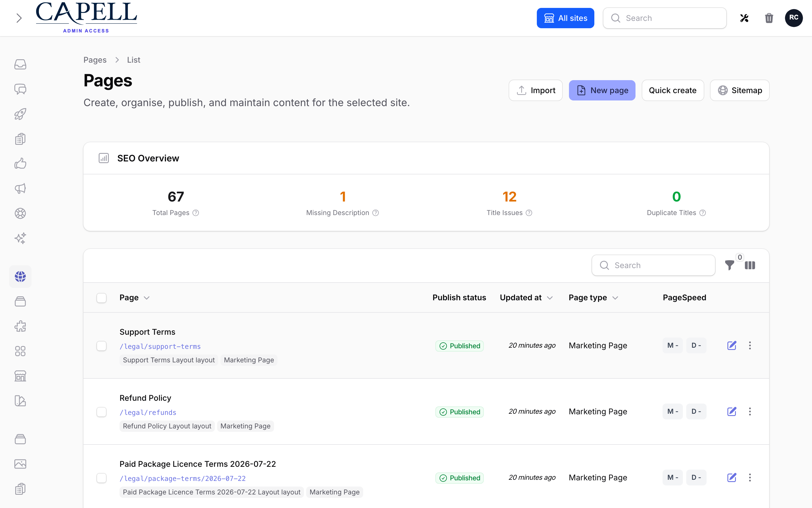Focus the global Search field in top bar
812x508 pixels.
click(665, 18)
